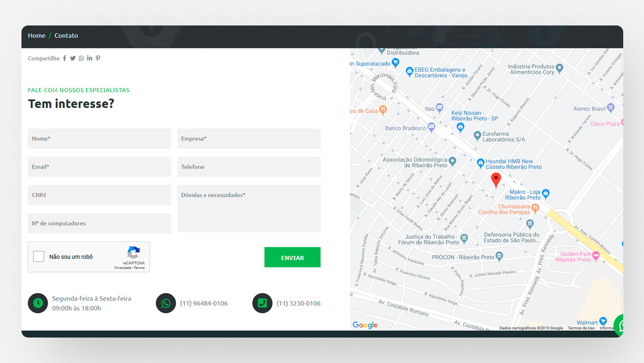Click the Makro Loja map marker
This screenshot has height=363, width=644.
pos(546,193)
